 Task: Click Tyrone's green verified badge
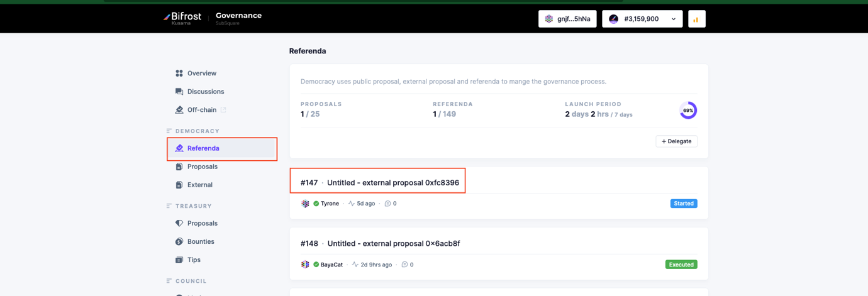click(316, 204)
